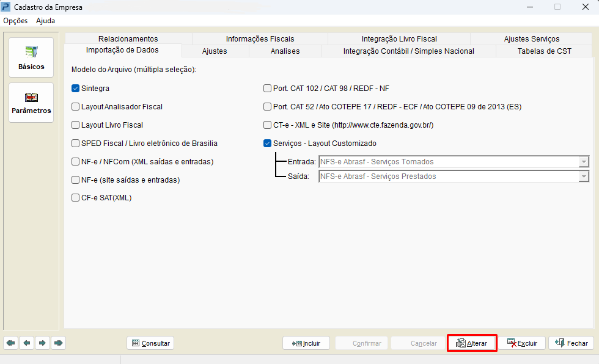Image resolution: width=599 pixels, height=364 pixels.
Task: Switch to Informações Fiscais tab
Action: pyautogui.click(x=260, y=39)
